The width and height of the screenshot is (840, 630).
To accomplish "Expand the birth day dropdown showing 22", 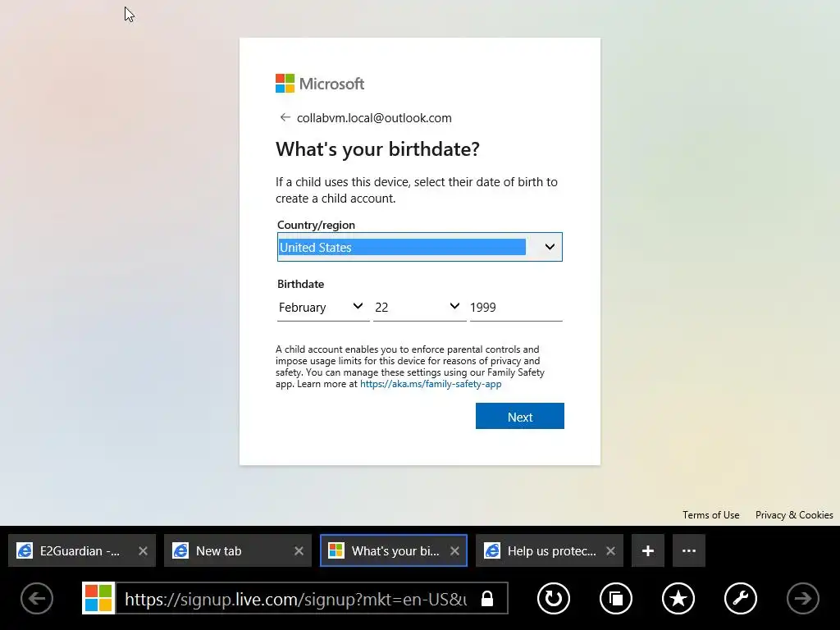I will [x=419, y=307].
